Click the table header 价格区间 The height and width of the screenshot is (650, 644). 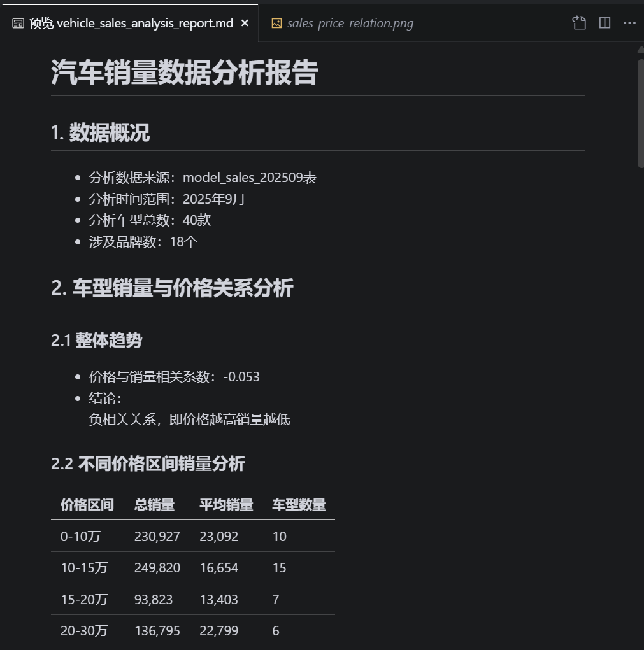pyautogui.click(x=87, y=505)
